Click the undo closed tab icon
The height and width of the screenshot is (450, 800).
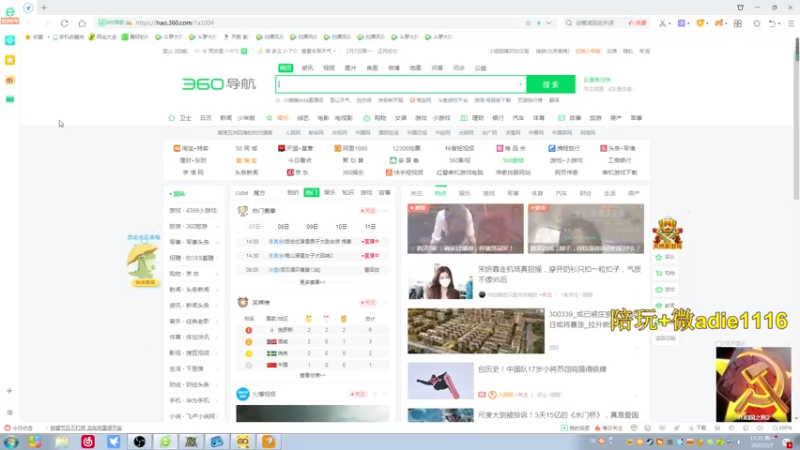(772, 23)
